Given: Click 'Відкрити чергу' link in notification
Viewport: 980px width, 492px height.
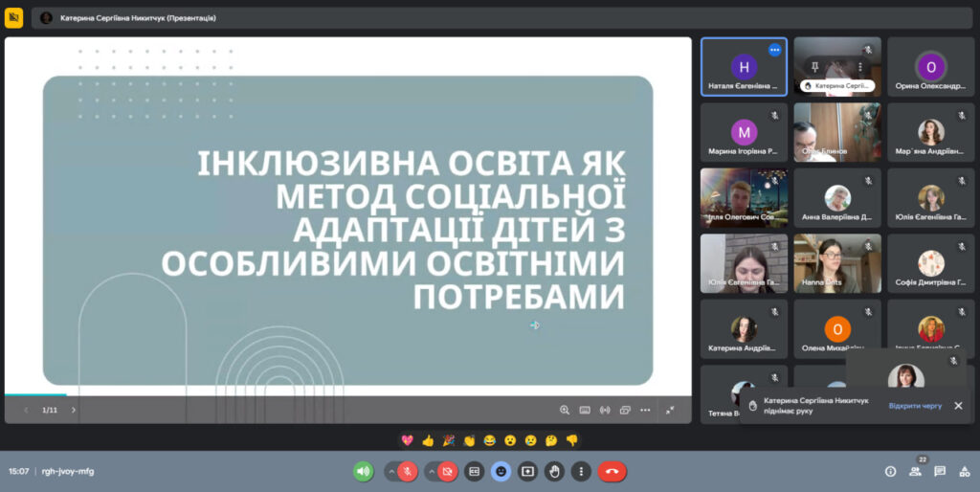Looking at the screenshot, I should (915, 406).
